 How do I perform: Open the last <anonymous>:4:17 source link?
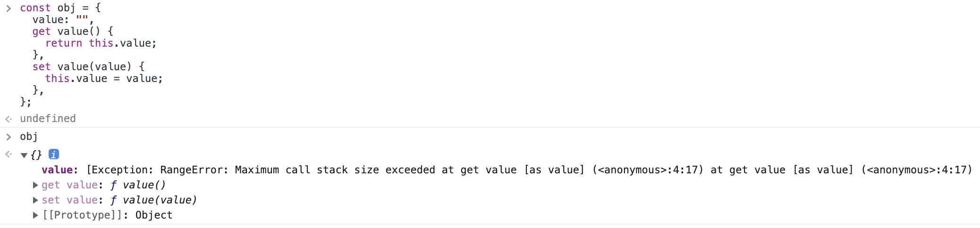coord(916,170)
